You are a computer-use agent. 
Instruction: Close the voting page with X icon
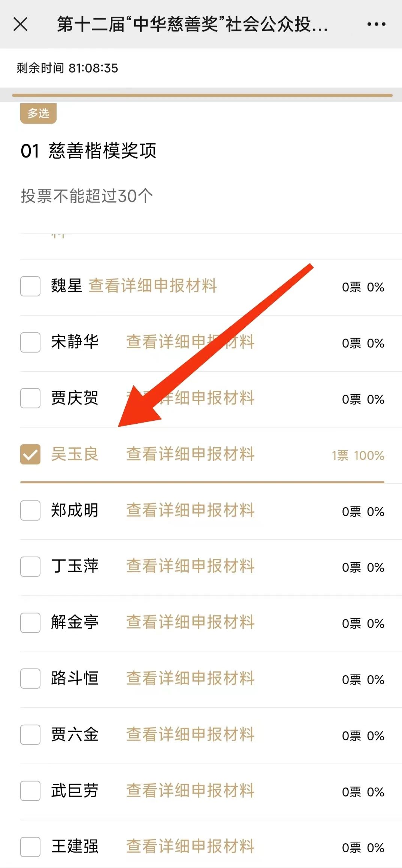20,24
